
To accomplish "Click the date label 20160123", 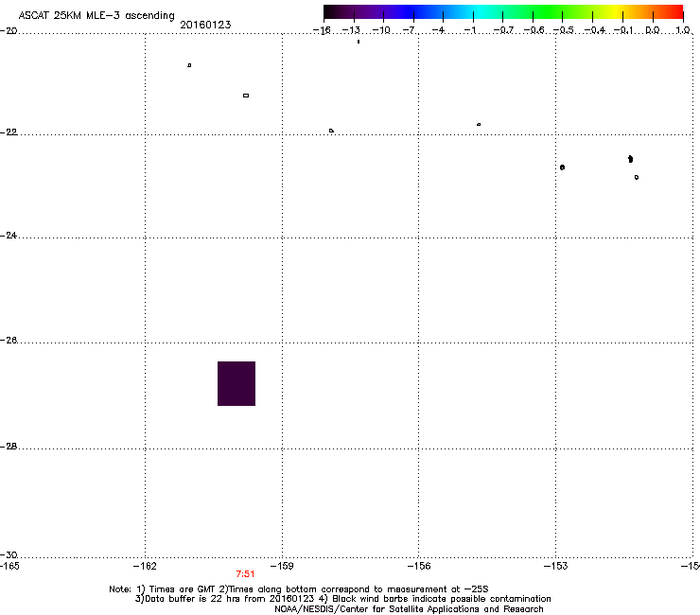I will 205,25.
